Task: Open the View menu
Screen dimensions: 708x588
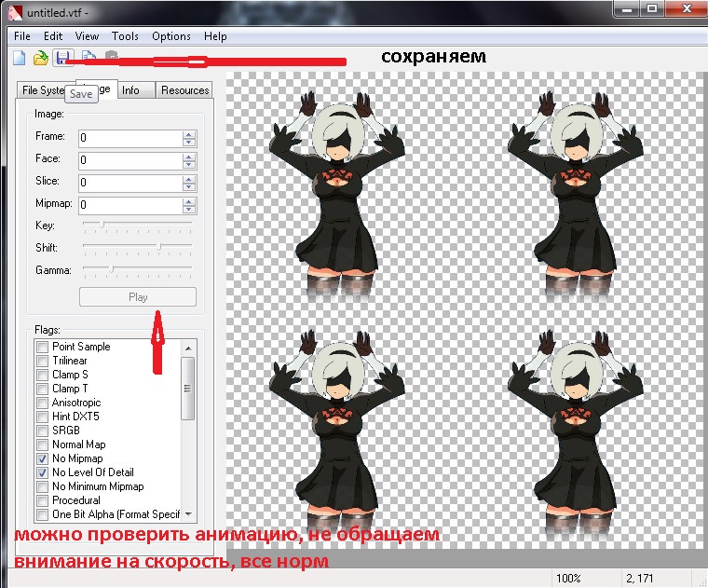Action: (87, 36)
